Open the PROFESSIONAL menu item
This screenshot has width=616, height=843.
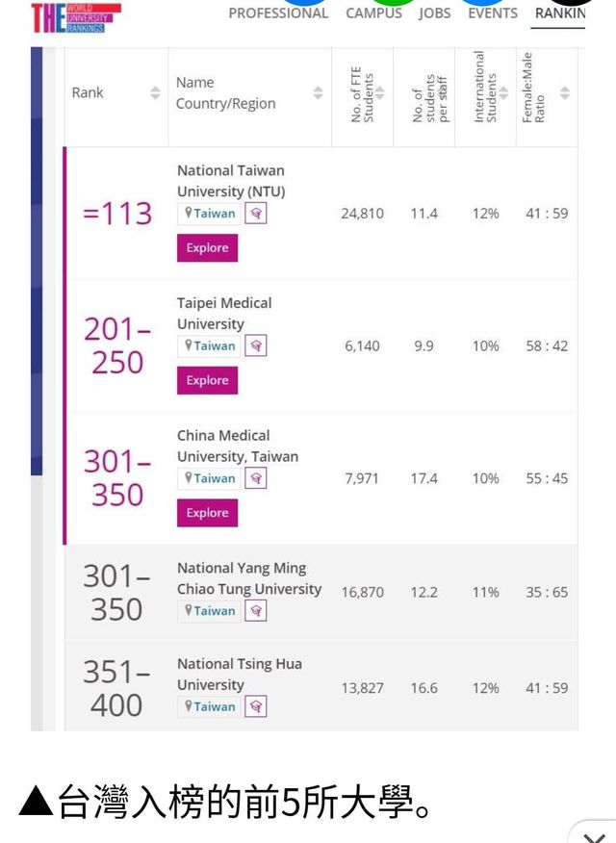[x=278, y=13]
